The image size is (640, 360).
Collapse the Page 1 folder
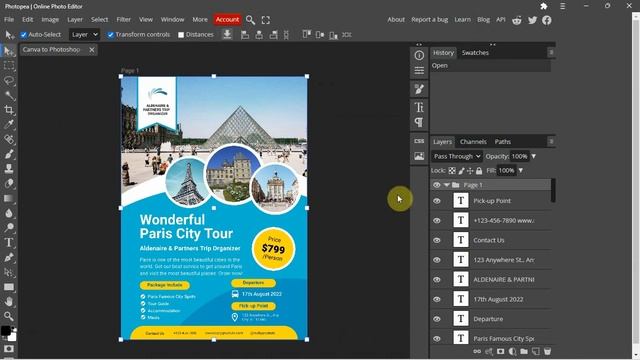tap(447, 185)
